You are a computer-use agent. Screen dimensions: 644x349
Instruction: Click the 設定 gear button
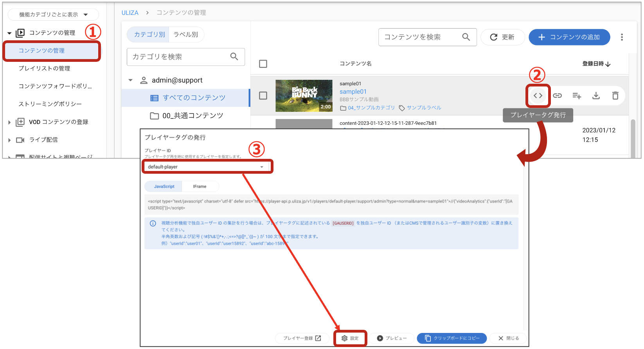350,338
